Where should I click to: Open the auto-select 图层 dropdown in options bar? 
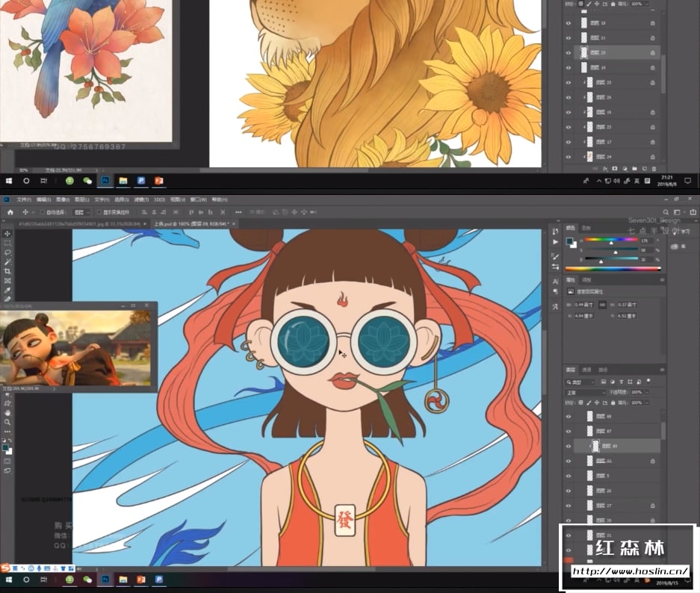tap(81, 212)
